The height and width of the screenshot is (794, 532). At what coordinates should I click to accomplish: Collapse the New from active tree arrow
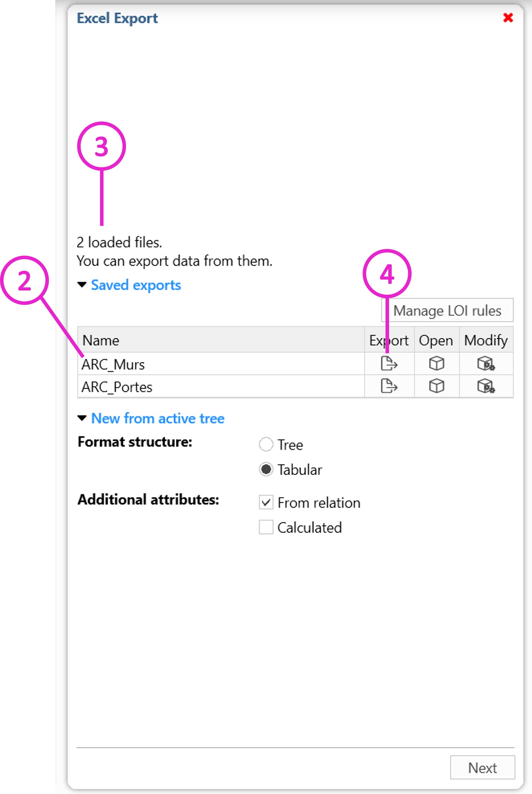pyautogui.click(x=82, y=418)
